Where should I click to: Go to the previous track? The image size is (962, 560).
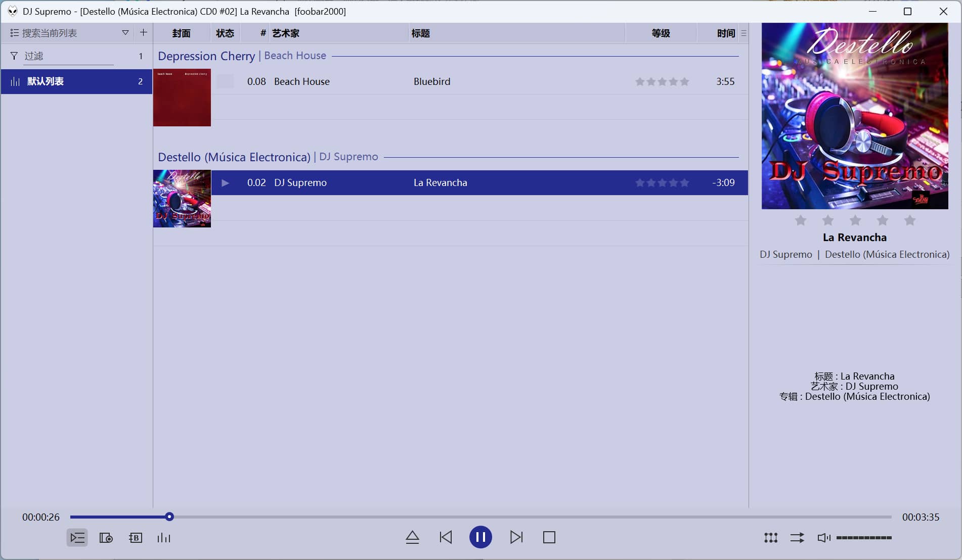446,537
